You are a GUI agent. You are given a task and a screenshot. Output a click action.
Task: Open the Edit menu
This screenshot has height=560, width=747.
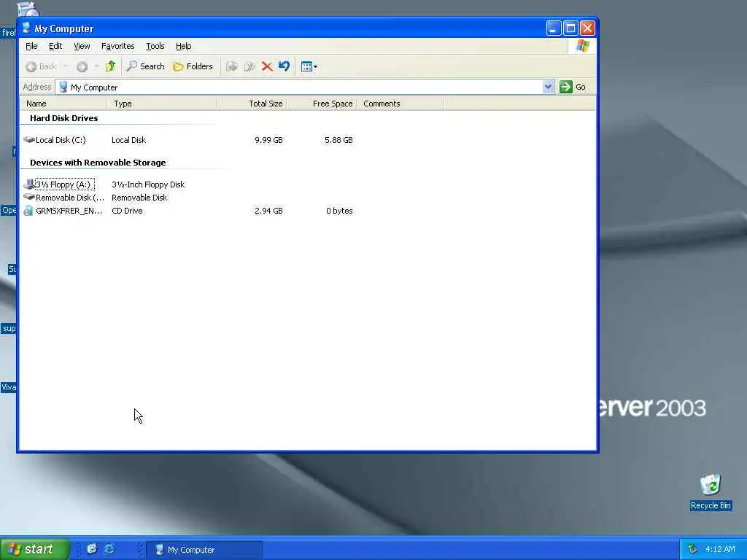pyautogui.click(x=55, y=46)
